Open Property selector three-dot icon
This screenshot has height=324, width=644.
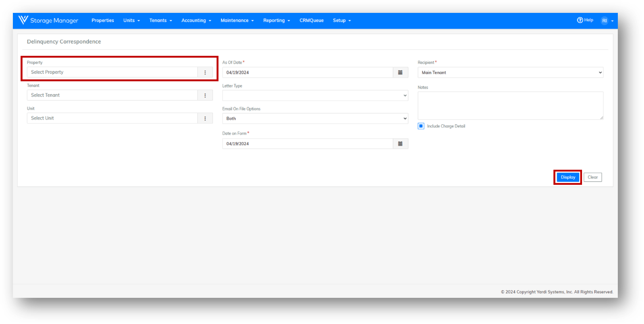point(205,72)
